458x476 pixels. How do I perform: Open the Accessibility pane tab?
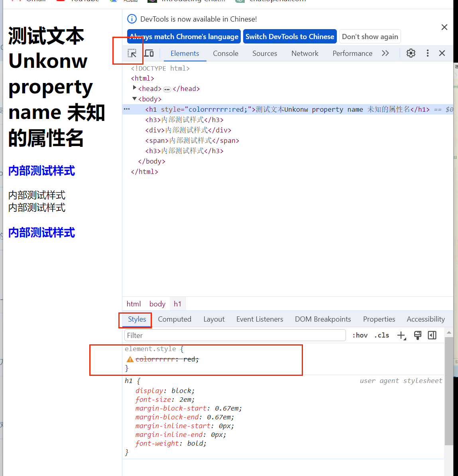tap(426, 319)
